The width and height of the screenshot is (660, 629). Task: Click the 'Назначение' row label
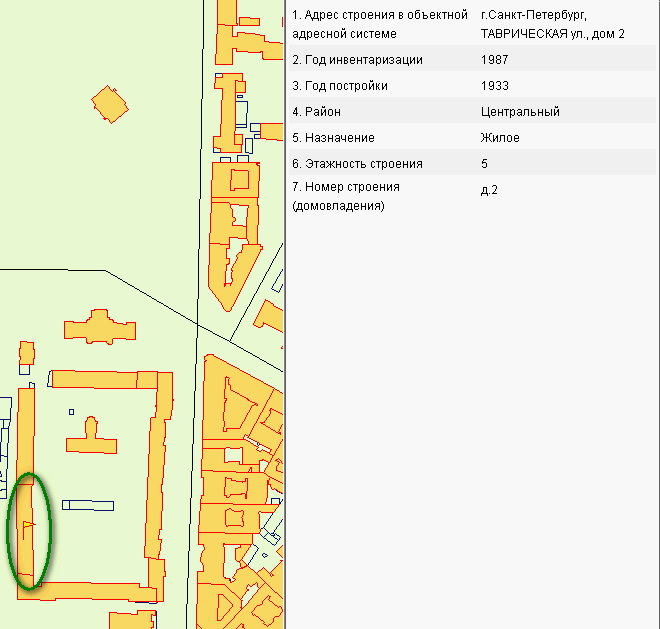coord(333,138)
